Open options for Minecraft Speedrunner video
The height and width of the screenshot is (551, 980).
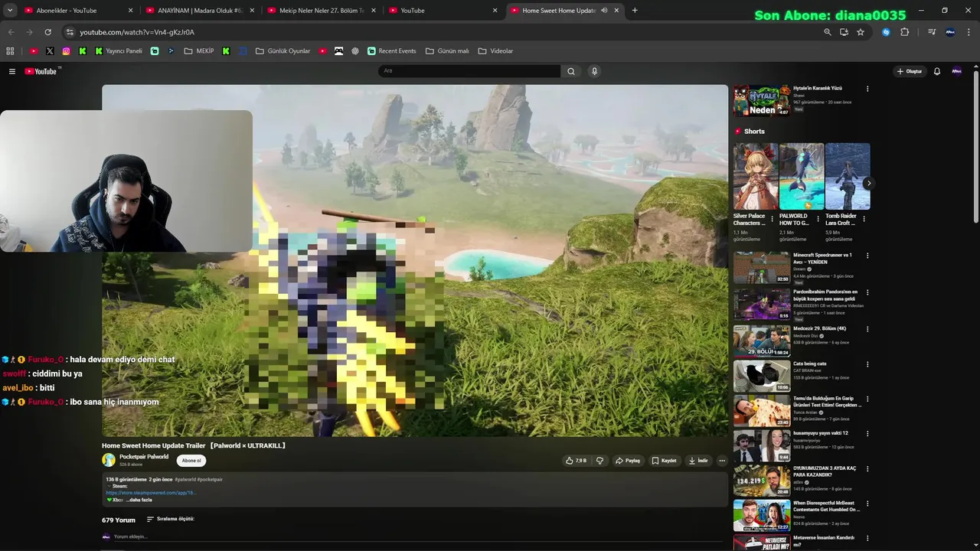pos(867,256)
